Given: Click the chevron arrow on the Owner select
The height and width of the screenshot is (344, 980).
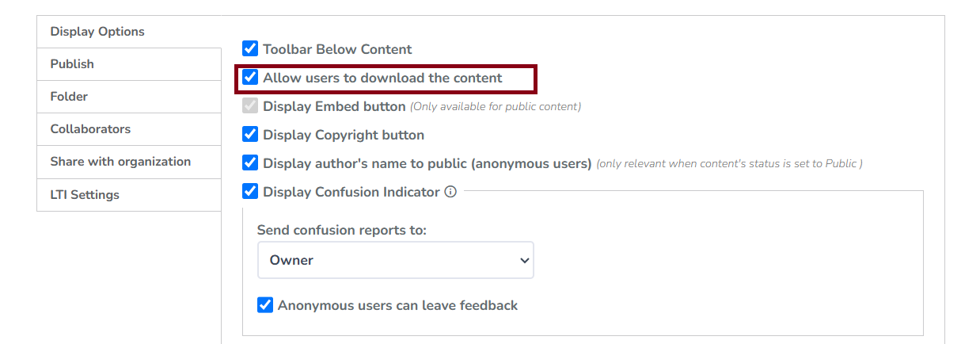Looking at the screenshot, I should [523, 260].
